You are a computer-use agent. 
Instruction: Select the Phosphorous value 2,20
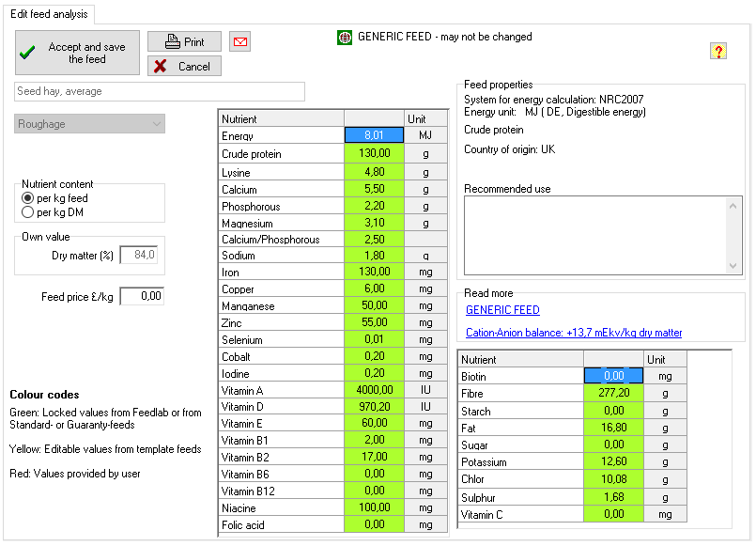pos(374,206)
